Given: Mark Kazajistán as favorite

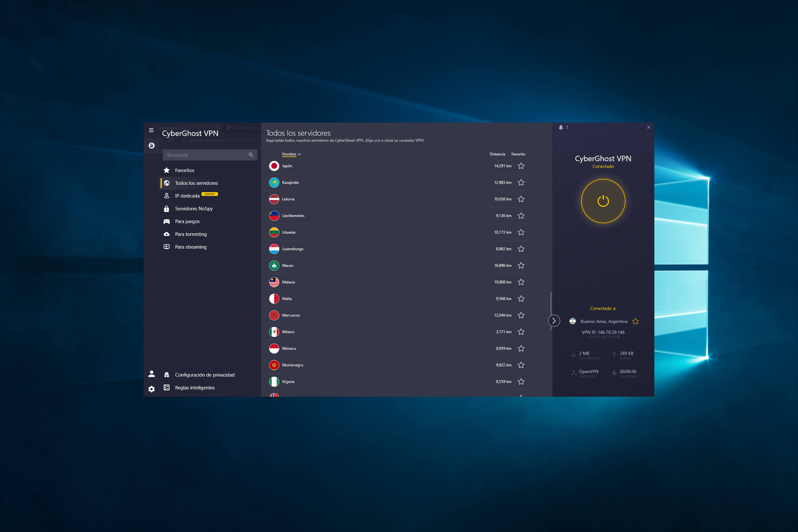Looking at the screenshot, I should (521, 183).
